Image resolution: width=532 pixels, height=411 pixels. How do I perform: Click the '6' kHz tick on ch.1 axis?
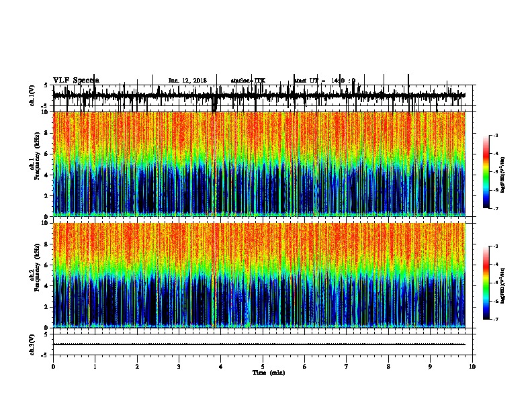pyautogui.click(x=46, y=154)
